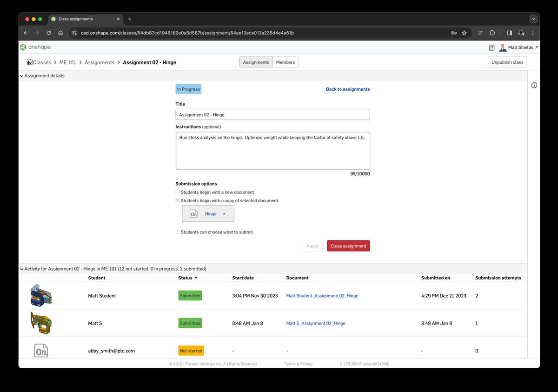Open the browser extensions puzzle icon
Screen dimensions: 558x392
[x=492, y=33]
